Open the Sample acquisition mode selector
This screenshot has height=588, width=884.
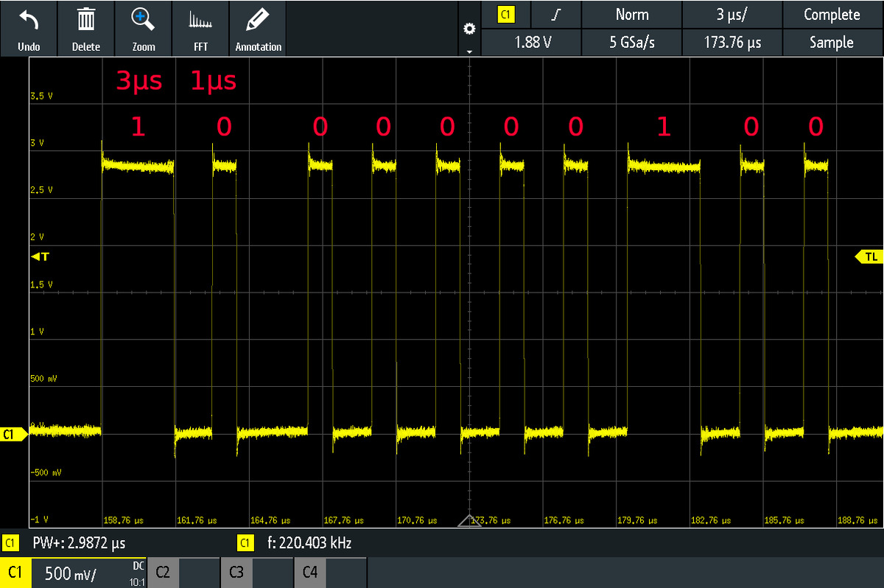(831, 43)
